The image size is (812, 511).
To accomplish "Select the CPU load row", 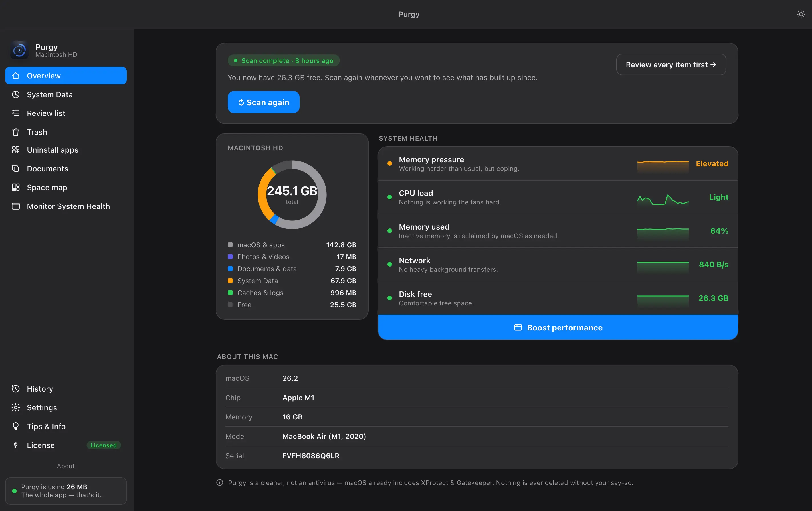I will (558, 197).
